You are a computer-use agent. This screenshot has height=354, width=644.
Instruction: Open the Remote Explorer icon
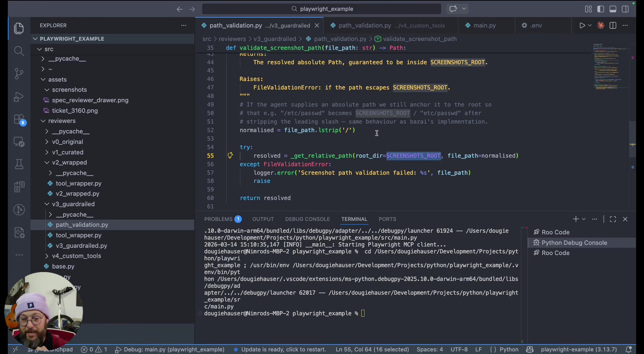tap(19, 141)
